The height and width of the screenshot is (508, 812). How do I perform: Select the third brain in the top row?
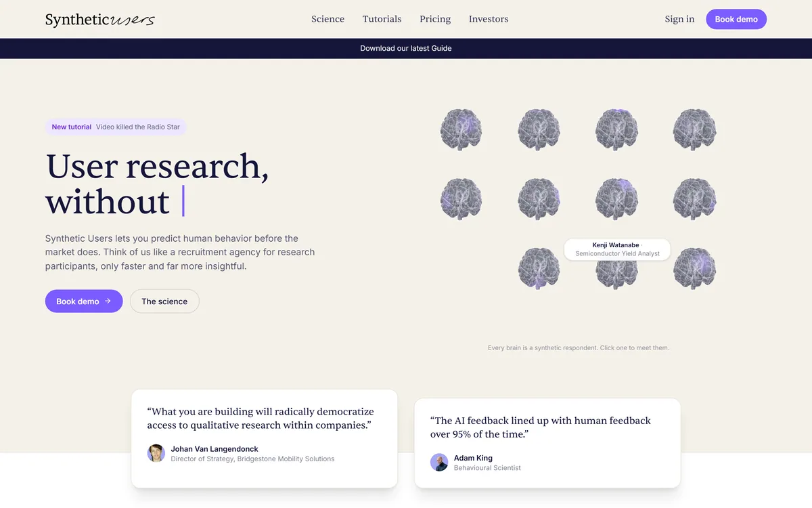pyautogui.click(x=616, y=129)
